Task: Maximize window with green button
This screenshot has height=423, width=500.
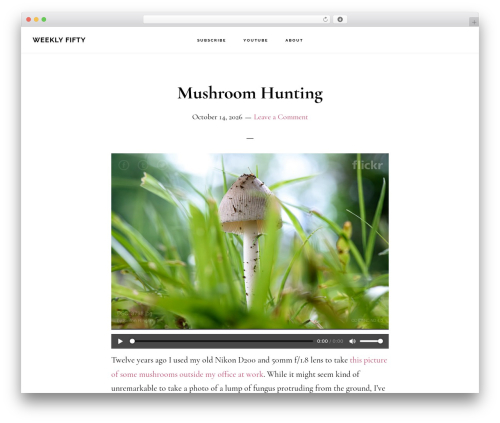Action: (44, 19)
